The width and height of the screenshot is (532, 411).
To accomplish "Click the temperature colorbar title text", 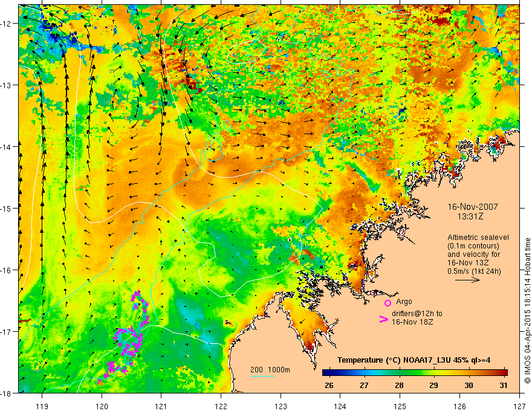I will tap(414, 360).
